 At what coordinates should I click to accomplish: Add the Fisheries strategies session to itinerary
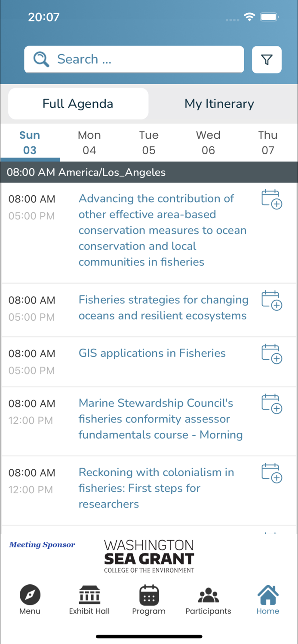[x=271, y=300]
